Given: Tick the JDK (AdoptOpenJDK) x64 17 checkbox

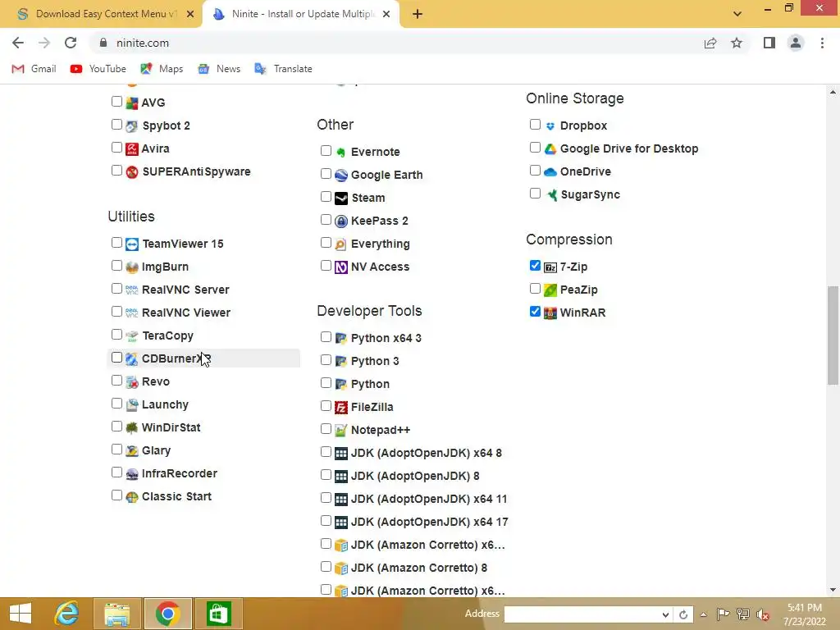Looking at the screenshot, I should click(326, 521).
